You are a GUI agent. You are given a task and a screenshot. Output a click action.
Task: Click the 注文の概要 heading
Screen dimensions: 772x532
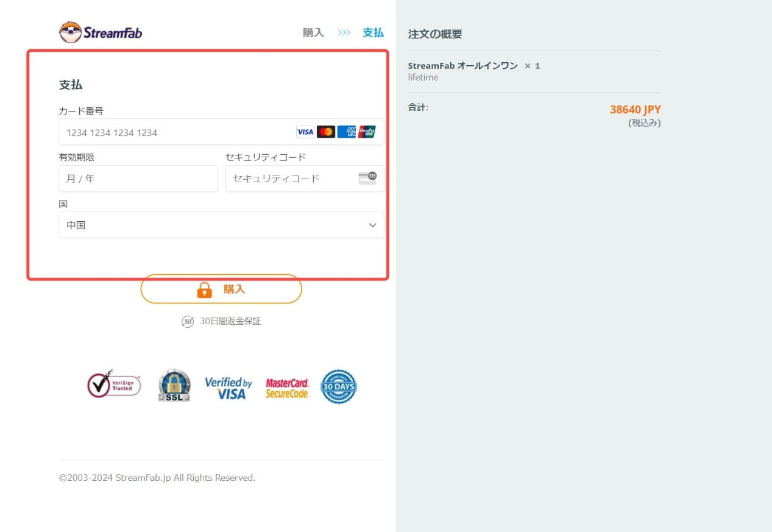(435, 34)
